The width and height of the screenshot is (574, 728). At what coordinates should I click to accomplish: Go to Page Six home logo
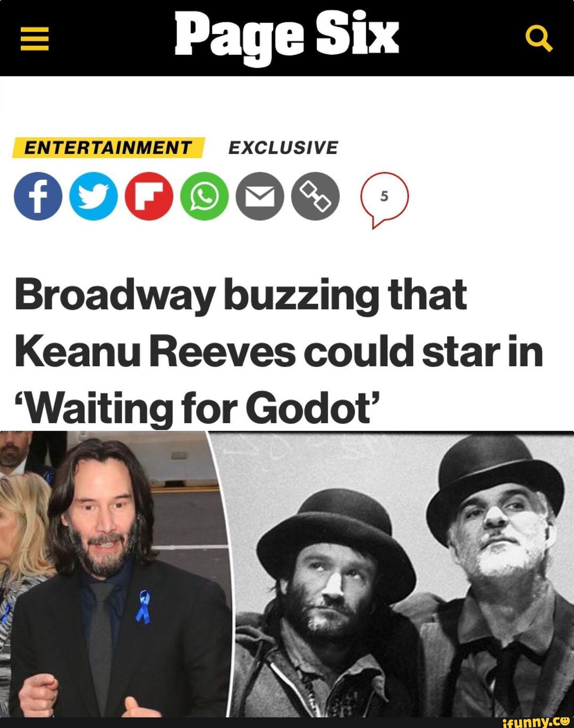coord(287,37)
